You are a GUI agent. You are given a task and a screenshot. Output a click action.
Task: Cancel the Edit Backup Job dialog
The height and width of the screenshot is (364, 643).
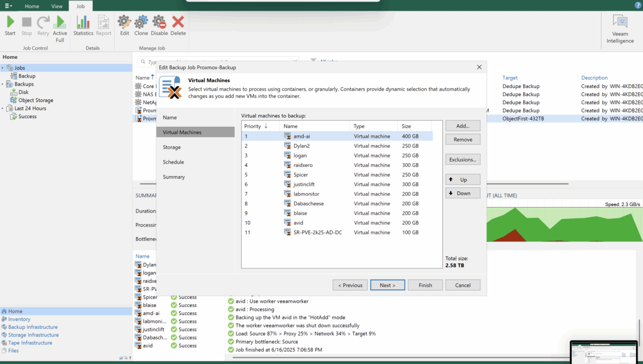463,285
